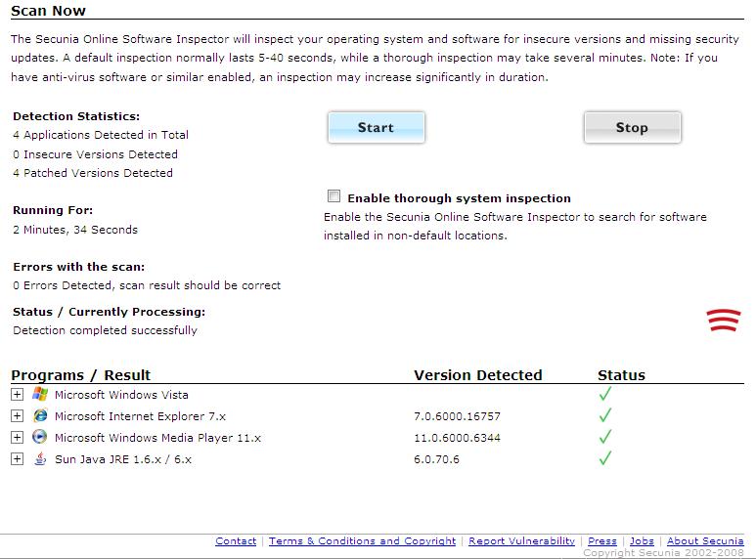
Task: Click 'Detection completed successfully' status text
Action: click(105, 330)
